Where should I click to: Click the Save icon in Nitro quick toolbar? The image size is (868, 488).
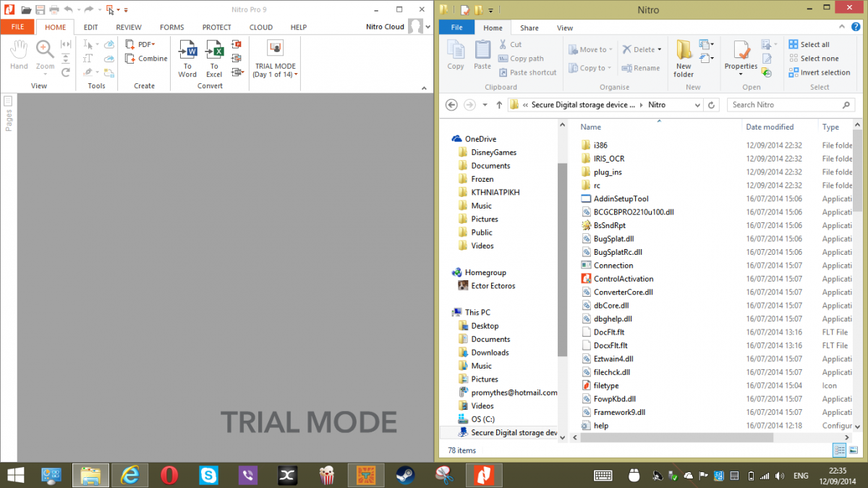point(40,9)
